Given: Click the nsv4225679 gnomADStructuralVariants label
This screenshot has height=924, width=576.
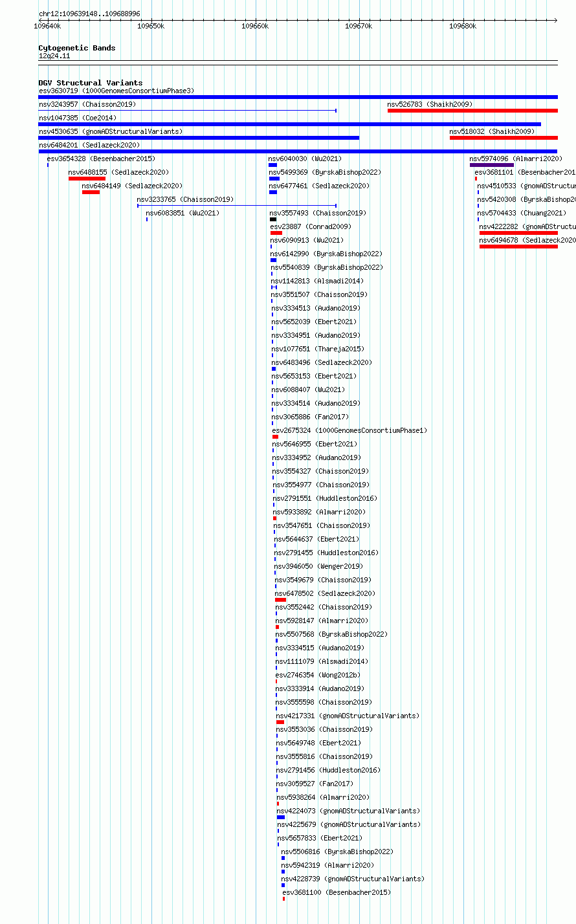Looking at the screenshot, I should point(349,824).
